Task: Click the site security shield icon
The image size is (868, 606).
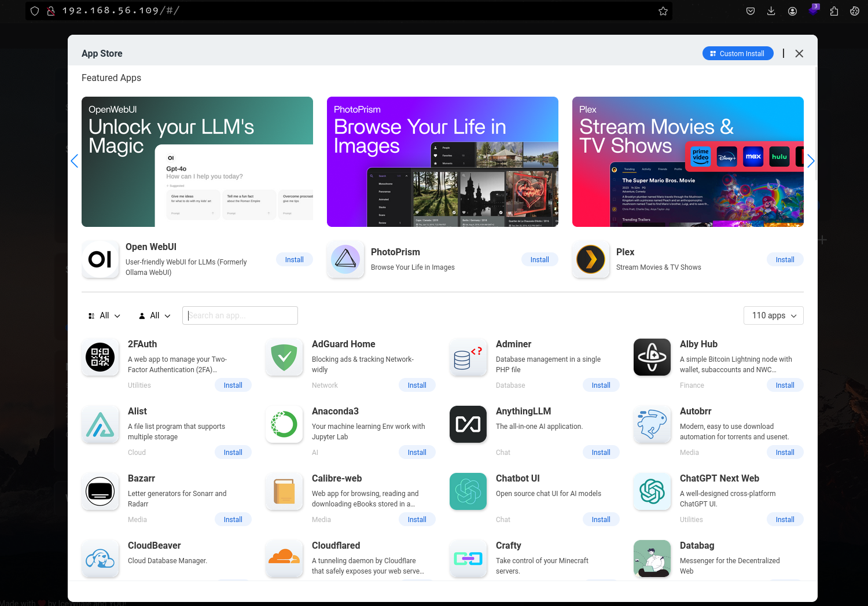Action: [x=35, y=11]
